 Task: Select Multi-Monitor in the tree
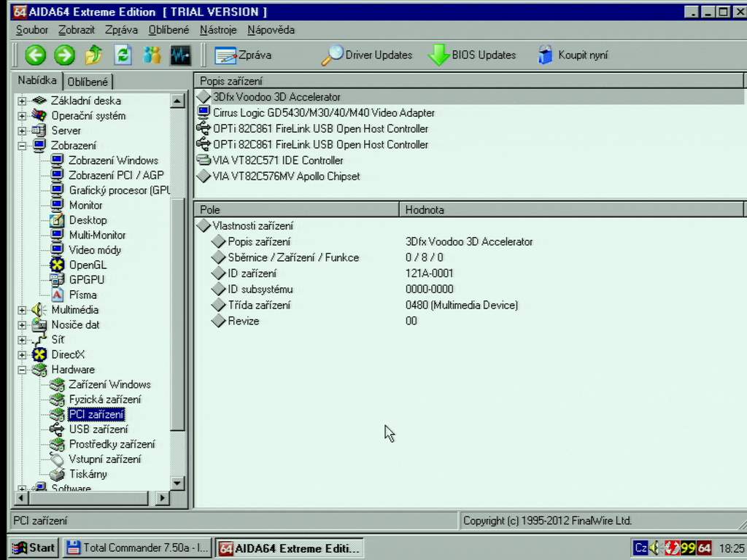click(x=97, y=236)
